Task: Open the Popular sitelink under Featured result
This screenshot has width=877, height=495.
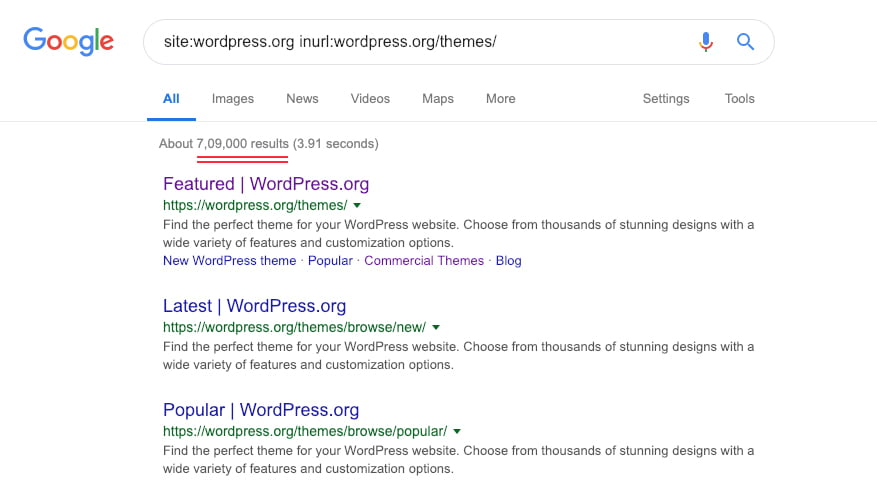Action: point(331,261)
